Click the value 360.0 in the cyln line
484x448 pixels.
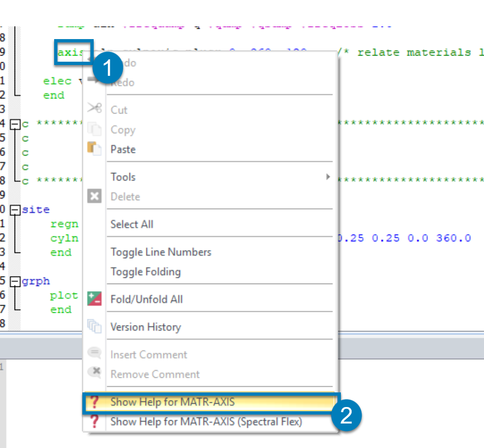click(453, 238)
